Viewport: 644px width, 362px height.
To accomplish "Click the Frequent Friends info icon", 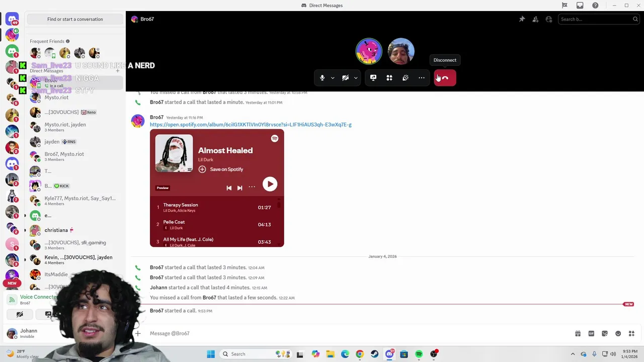I will coord(67,41).
